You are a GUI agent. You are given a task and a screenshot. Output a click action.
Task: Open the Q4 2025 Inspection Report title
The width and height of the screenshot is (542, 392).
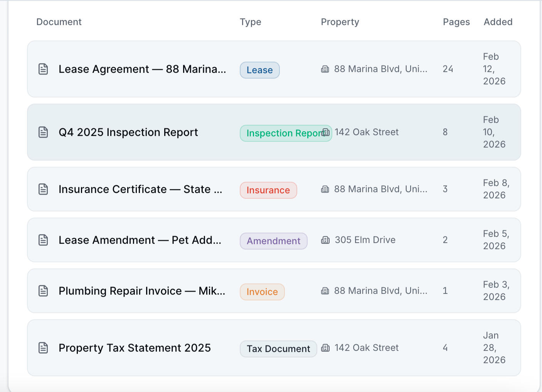(128, 132)
